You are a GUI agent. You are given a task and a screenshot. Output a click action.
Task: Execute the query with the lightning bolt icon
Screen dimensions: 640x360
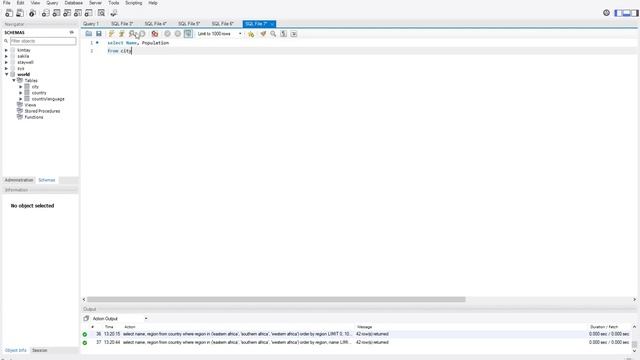[111, 34]
